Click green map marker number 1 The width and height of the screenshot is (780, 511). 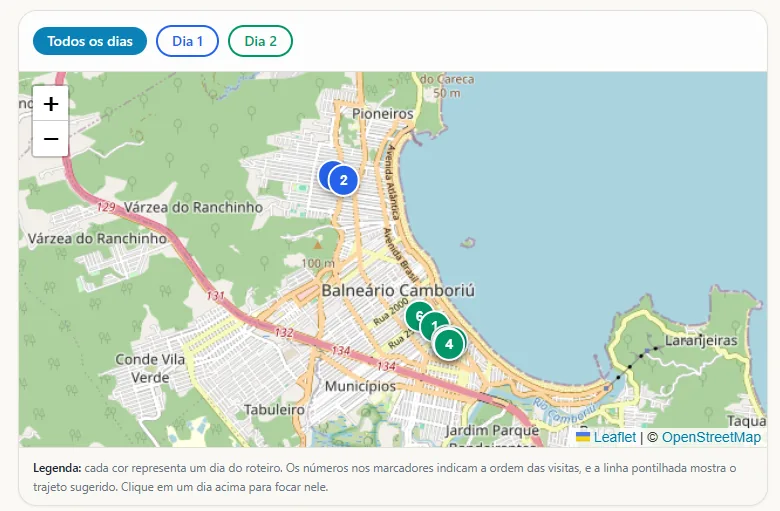pos(432,324)
